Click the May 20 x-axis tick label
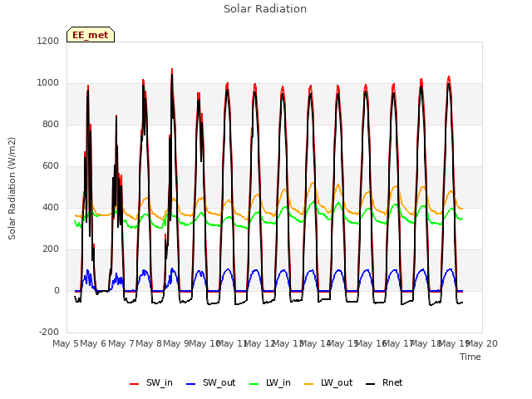Image resolution: width=532 pixels, height=399 pixels. click(x=481, y=343)
